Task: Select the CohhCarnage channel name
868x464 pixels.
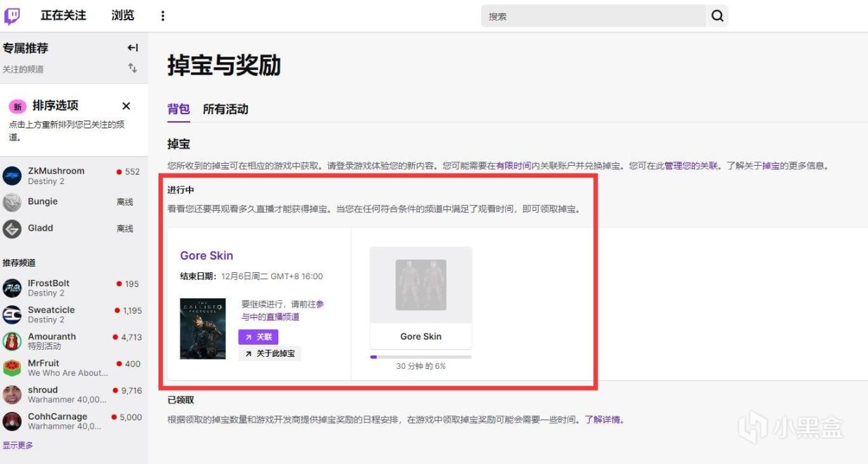Action: coord(58,417)
